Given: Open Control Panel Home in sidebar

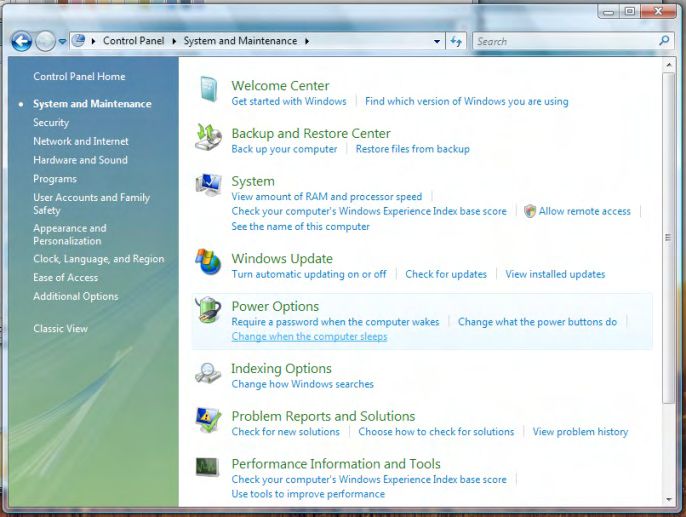Looking at the screenshot, I should pyautogui.click(x=79, y=77).
